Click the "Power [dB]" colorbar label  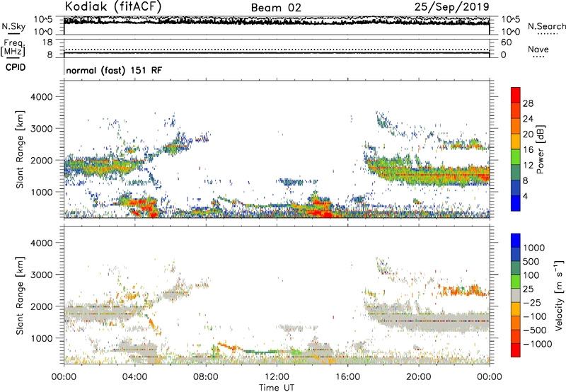pyautogui.click(x=540, y=149)
